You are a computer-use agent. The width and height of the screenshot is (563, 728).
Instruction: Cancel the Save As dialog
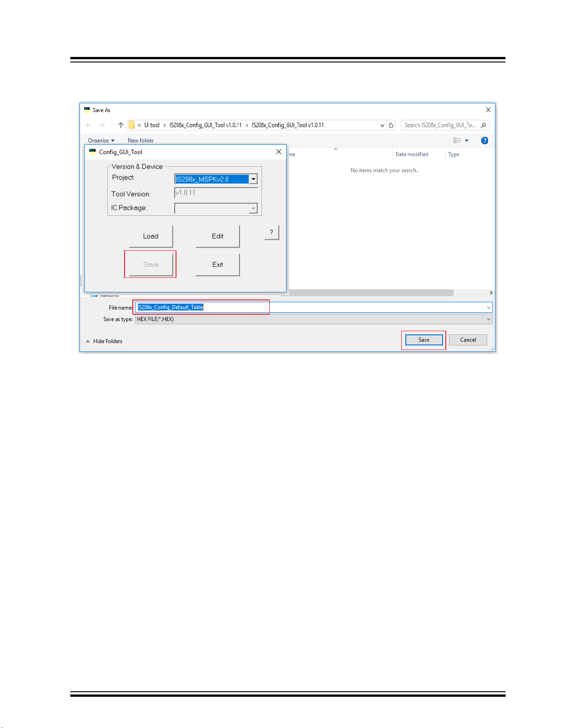468,340
